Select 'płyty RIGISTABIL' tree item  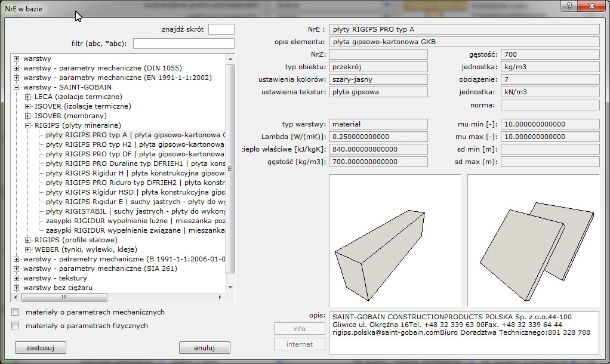click(135, 211)
